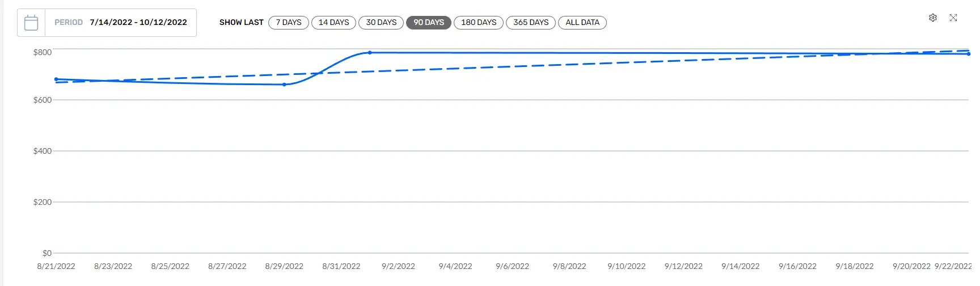Click the $800 y-axis label

click(x=43, y=52)
